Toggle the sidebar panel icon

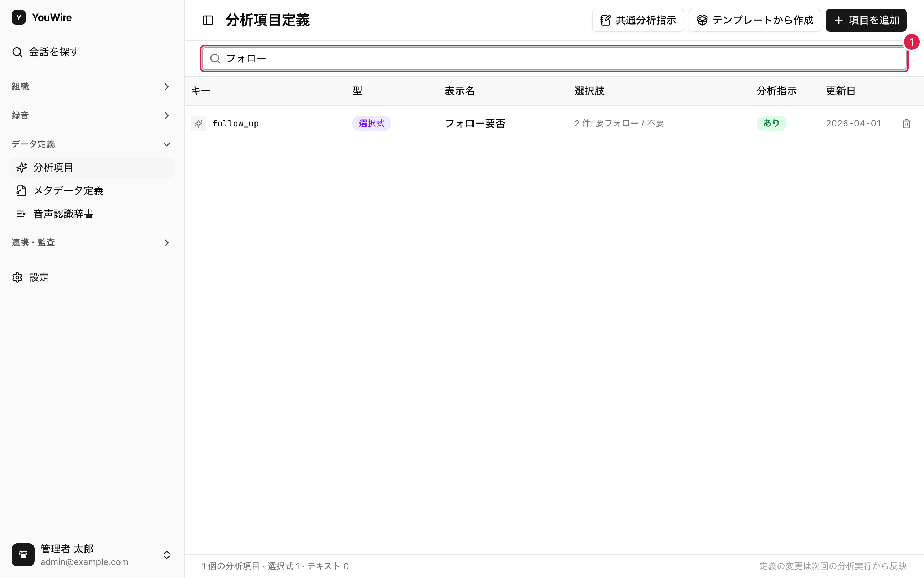[208, 20]
